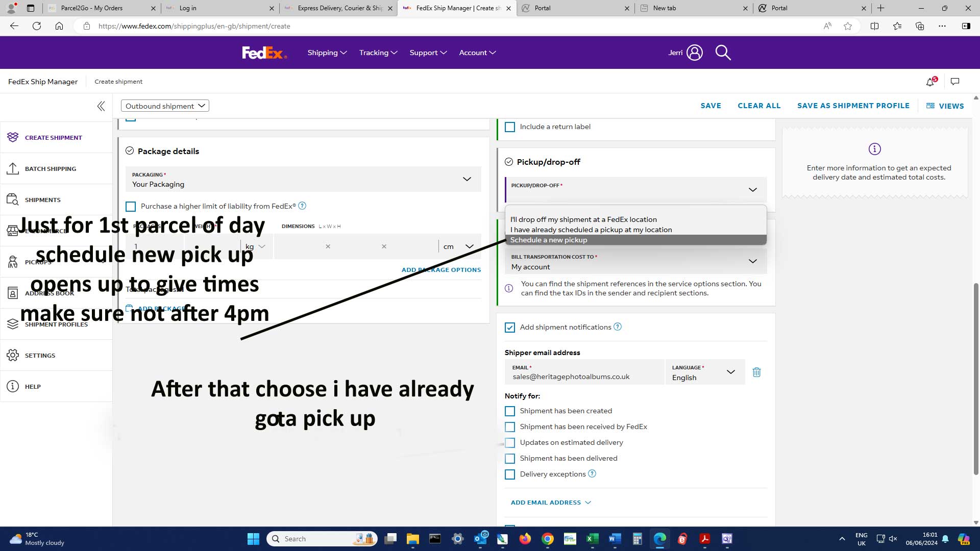
Task: Select Schedule a new pickup option
Action: pos(549,240)
